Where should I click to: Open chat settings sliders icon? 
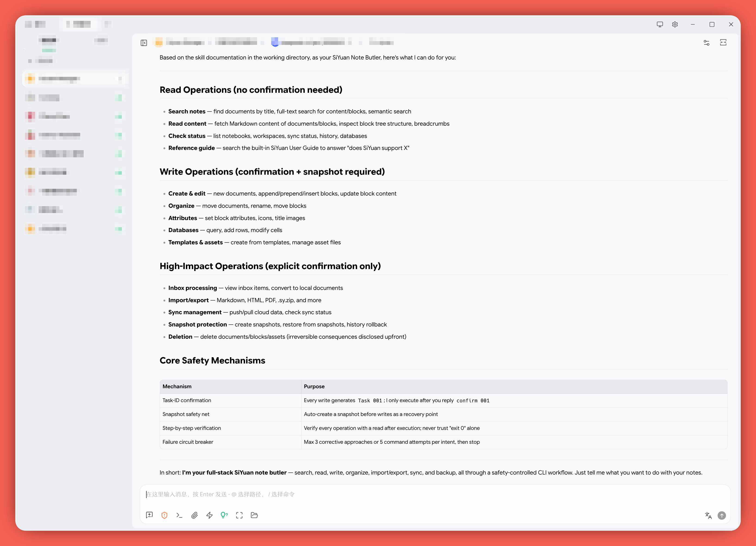(x=706, y=43)
